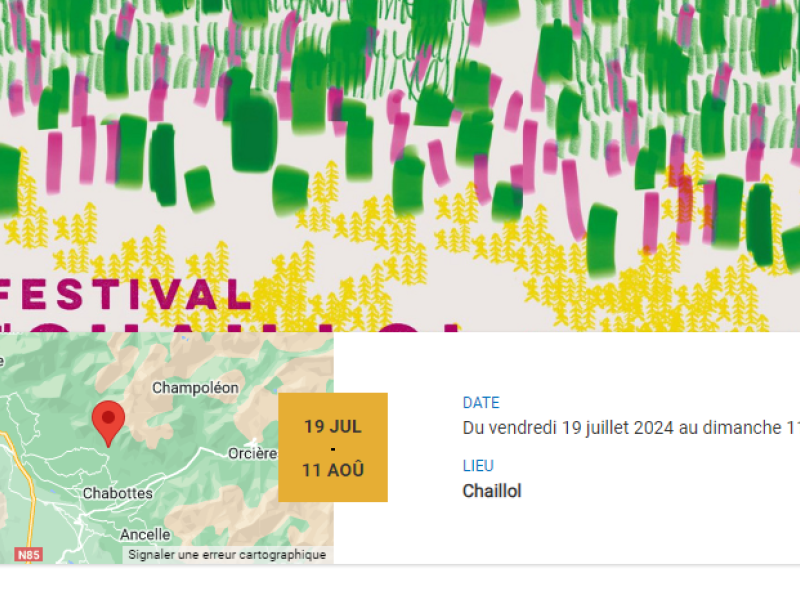Click the FESTIVAL title on the poster

[x=126, y=295]
